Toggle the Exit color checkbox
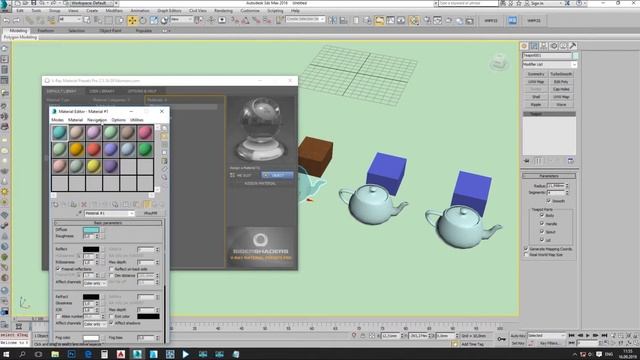This screenshot has width=640, height=360. (111, 316)
